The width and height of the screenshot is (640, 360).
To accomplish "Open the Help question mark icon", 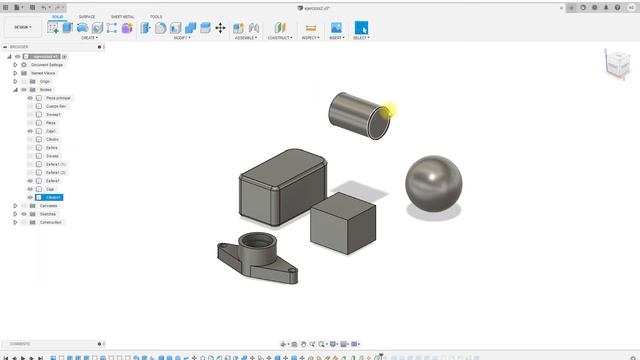I will coord(618,7).
